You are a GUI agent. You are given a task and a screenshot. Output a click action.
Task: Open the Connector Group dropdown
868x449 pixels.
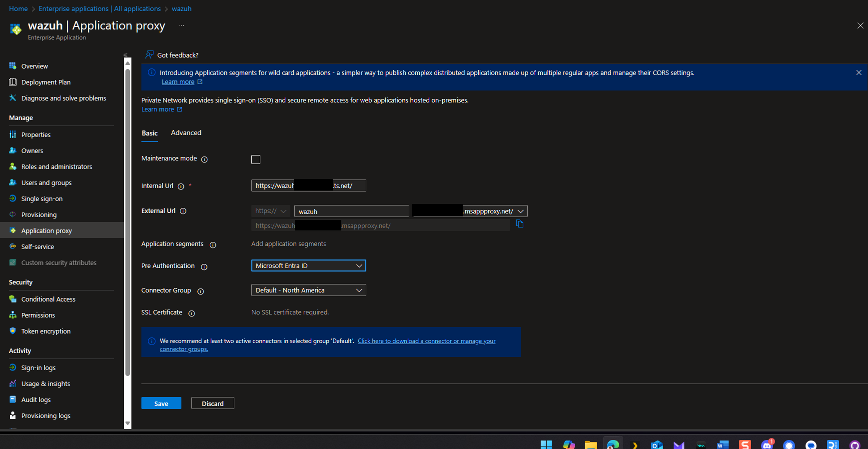[309, 290]
